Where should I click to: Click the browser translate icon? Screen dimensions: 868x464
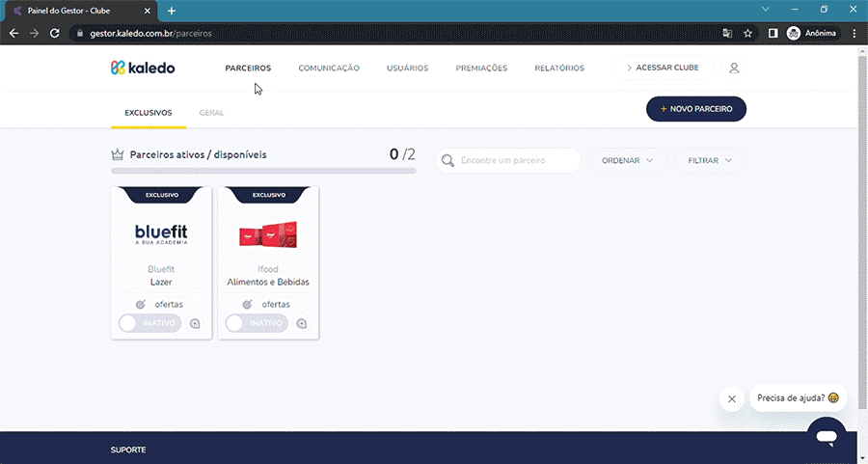coord(727,33)
